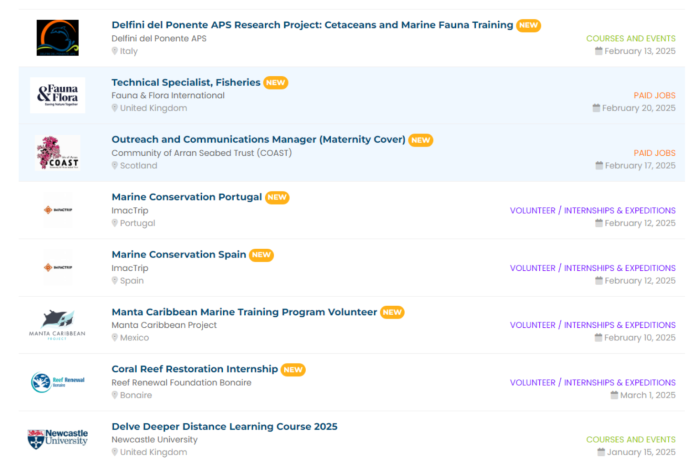Image resolution: width=700 pixels, height=467 pixels.
Task: Click the Newcastle University logo
Action: pyautogui.click(x=58, y=439)
